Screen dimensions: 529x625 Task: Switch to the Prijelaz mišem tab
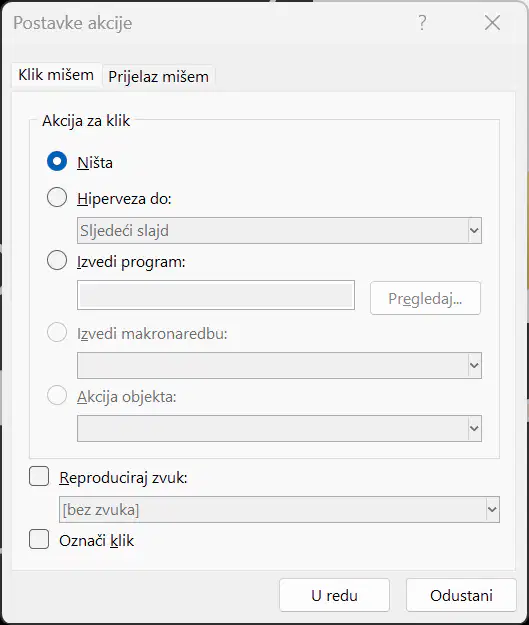(x=158, y=77)
